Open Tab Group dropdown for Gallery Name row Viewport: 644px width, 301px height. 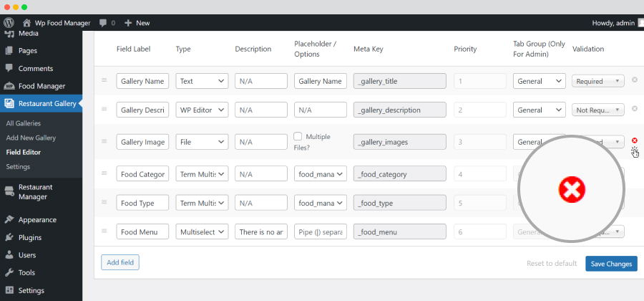point(540,81)
